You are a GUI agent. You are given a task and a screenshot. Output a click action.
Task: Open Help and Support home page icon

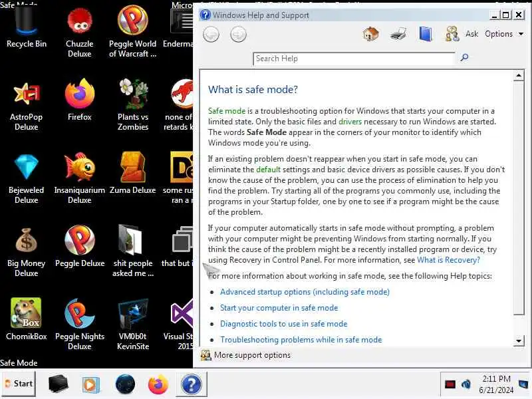point(371,34)
